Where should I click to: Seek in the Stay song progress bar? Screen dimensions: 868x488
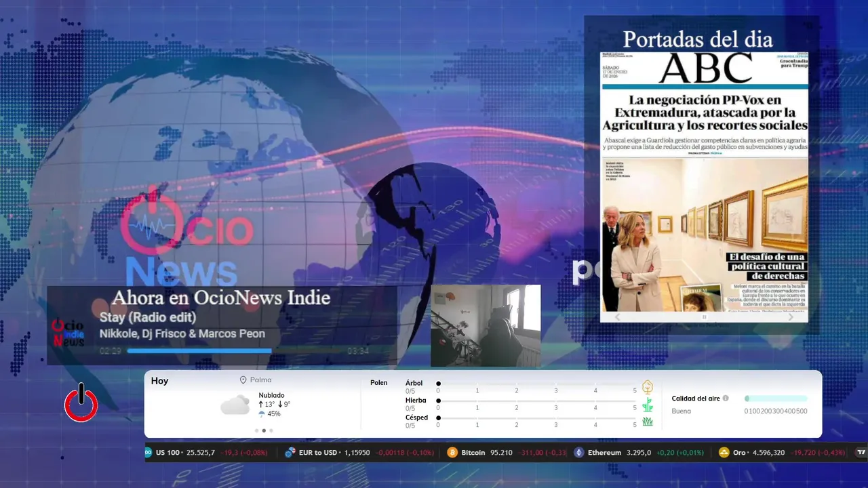pyautogui.click(x=235, y=351)
